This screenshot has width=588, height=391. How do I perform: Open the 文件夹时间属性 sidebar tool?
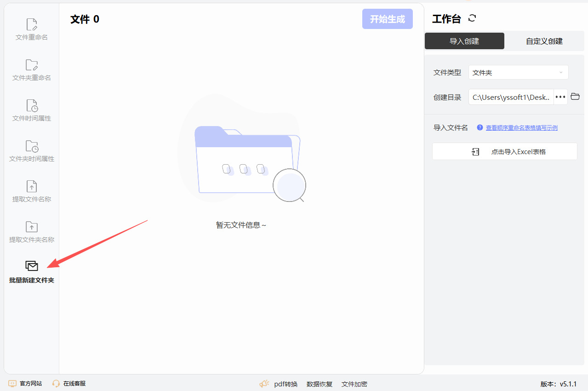(x=32, y=151)
